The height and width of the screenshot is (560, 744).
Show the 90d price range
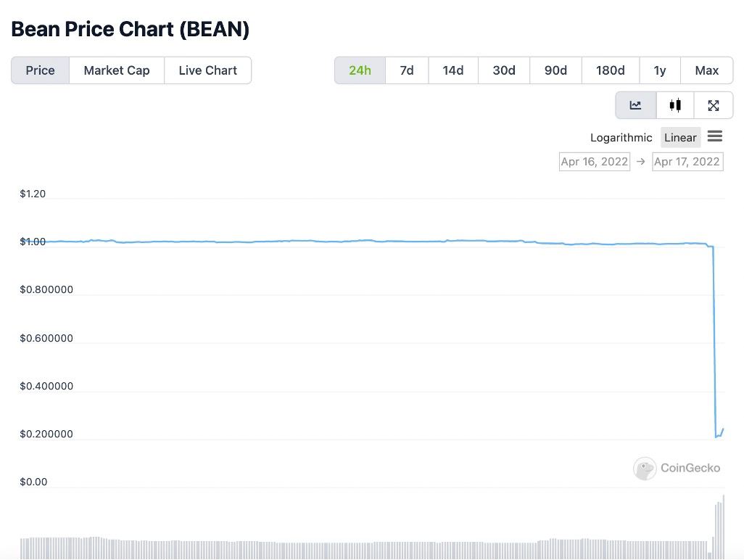pyautogui.click(x=555, y=70)
